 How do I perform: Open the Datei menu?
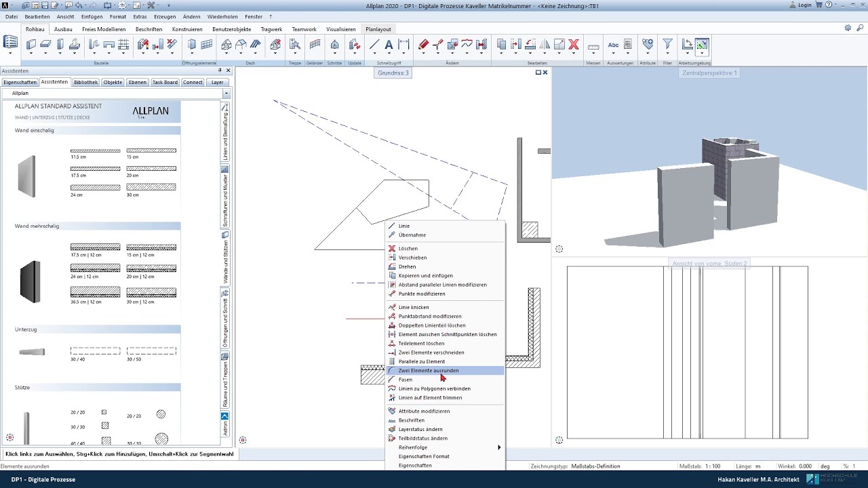tap(12, 16)
